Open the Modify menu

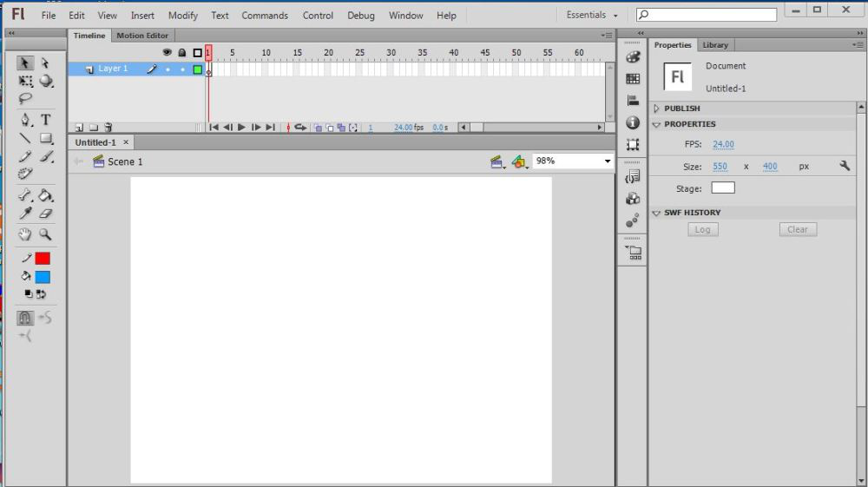click(x=182, y=16)
